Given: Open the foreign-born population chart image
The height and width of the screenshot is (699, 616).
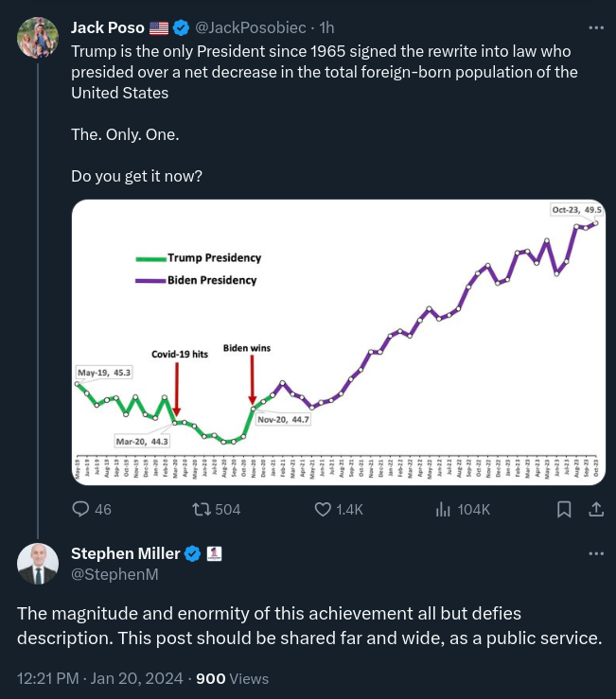Looking at the screenshot, I should 339,342.
